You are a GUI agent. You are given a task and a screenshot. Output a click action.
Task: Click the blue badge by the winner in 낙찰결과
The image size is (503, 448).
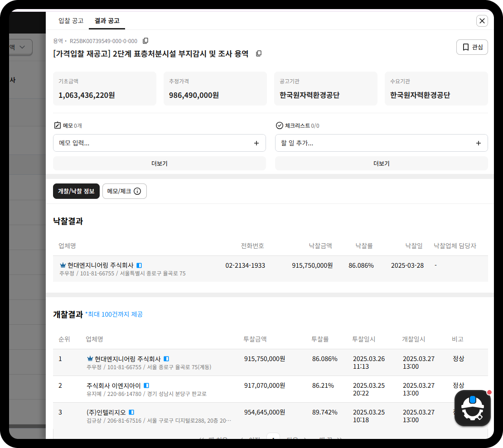139,265
